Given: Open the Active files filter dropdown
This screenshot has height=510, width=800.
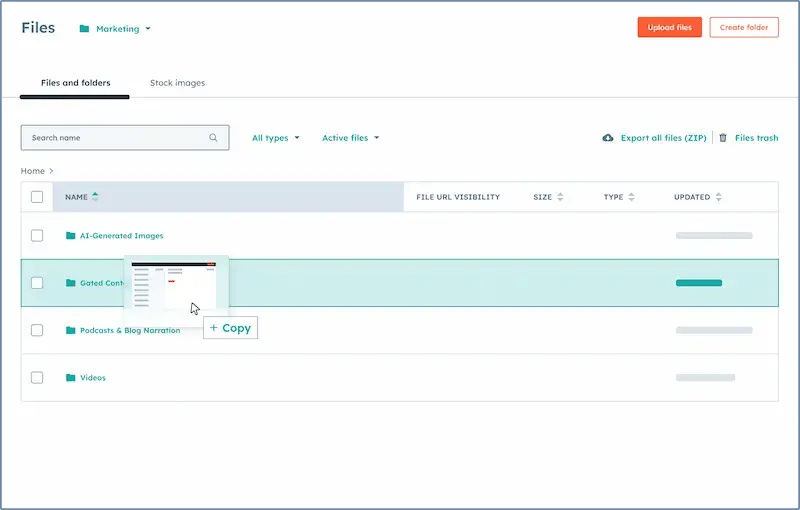Looking at the screenshot, I should [351, 138].
